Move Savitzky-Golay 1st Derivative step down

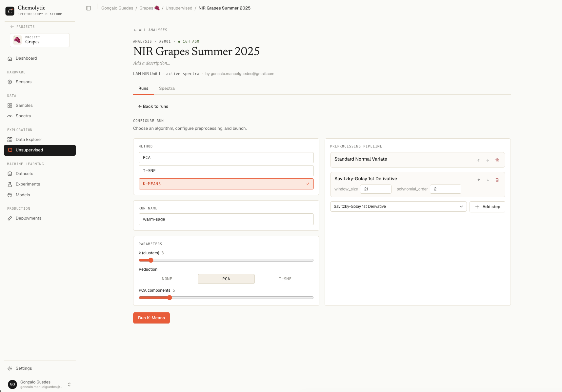[x=488, y=180]
